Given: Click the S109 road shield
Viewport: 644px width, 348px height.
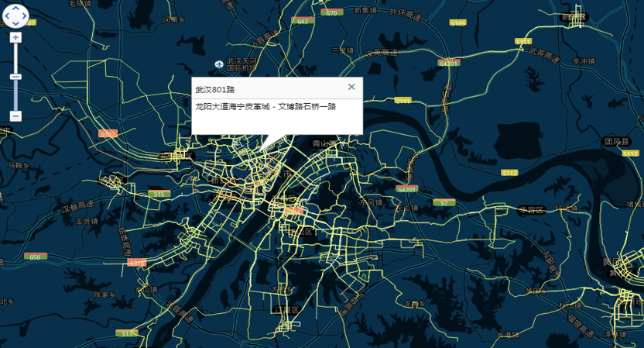Looking at the screenshot, I should (458, 23).
